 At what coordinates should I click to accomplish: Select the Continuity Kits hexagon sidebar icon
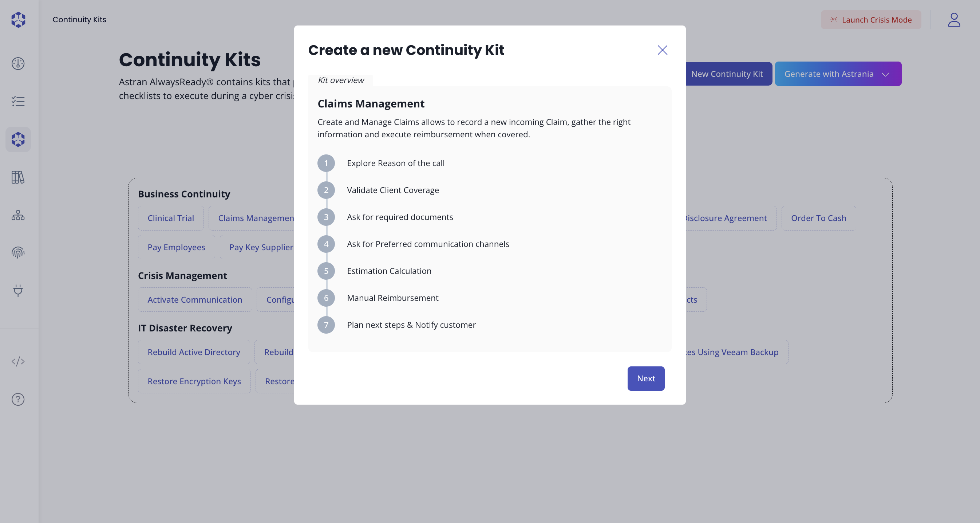[18, 139]
